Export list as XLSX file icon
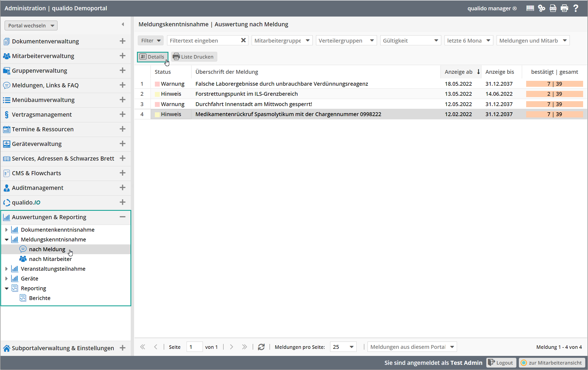This screenshot has width=588, height=370. 553,8
